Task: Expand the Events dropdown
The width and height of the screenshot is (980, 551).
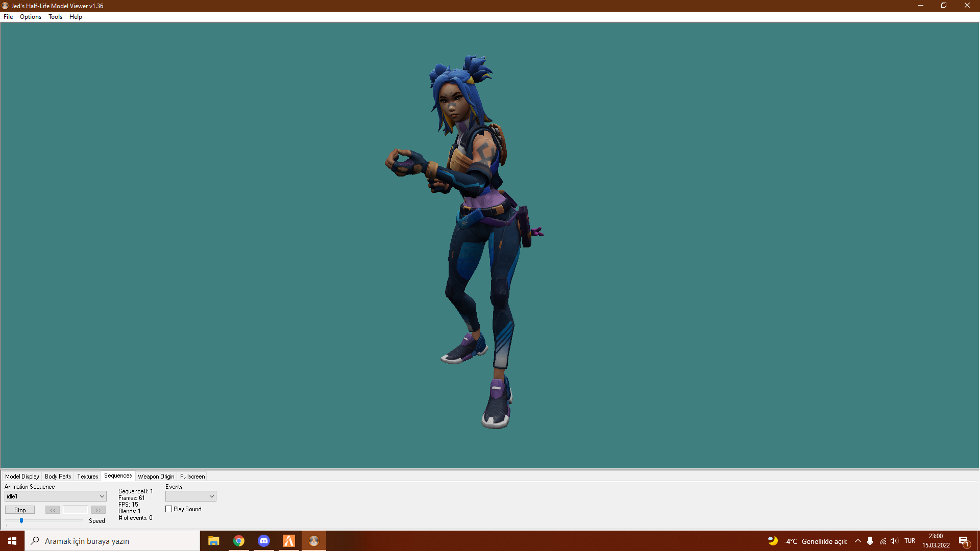Action: [x=191, y=496]
